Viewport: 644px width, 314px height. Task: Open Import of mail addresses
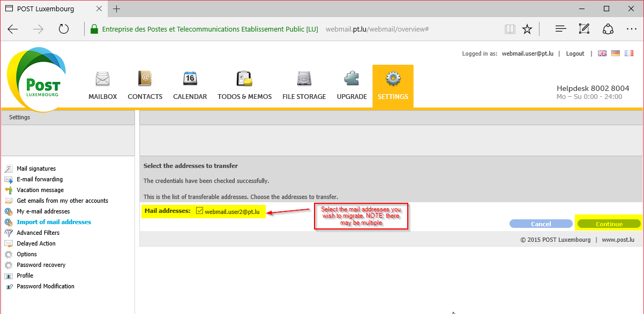[x=54, y=222]
